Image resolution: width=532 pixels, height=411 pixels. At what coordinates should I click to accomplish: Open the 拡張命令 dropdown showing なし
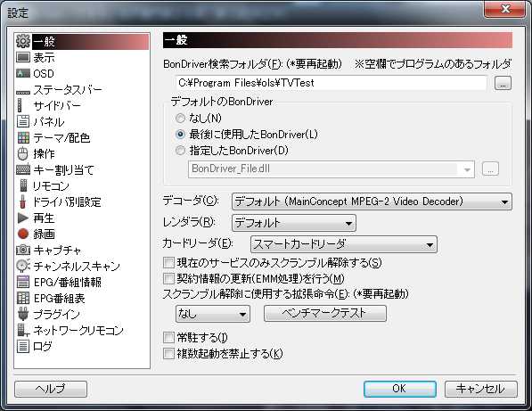213,314
